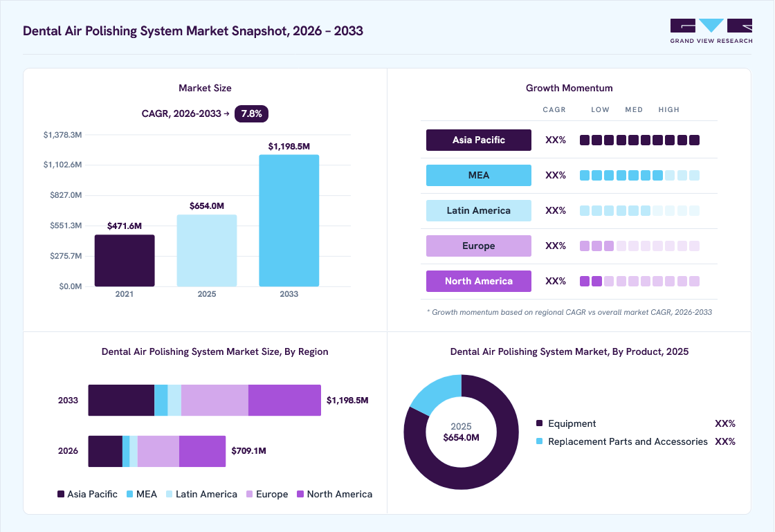Select the North America segment in 2026 bar
The height and width of the screenshot is (532, 775).
[x=203, y=451]
